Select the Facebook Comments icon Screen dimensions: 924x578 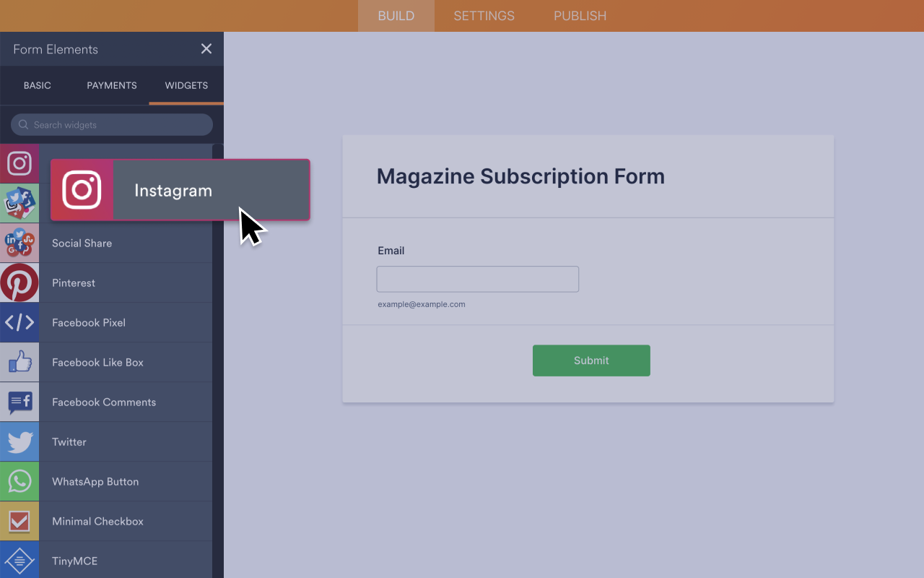click(19, 402)
